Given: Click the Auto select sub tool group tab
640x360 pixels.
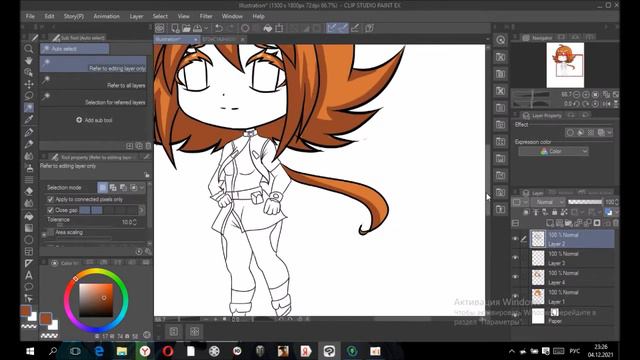Looking at the screenshot, I should click(74, 49).
